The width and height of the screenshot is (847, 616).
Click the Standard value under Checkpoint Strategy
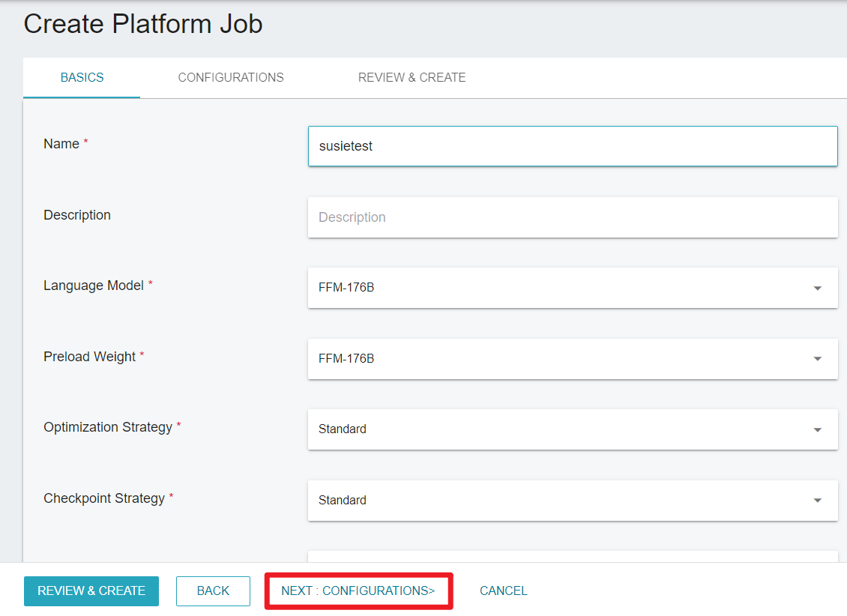(x=343, y=500)
